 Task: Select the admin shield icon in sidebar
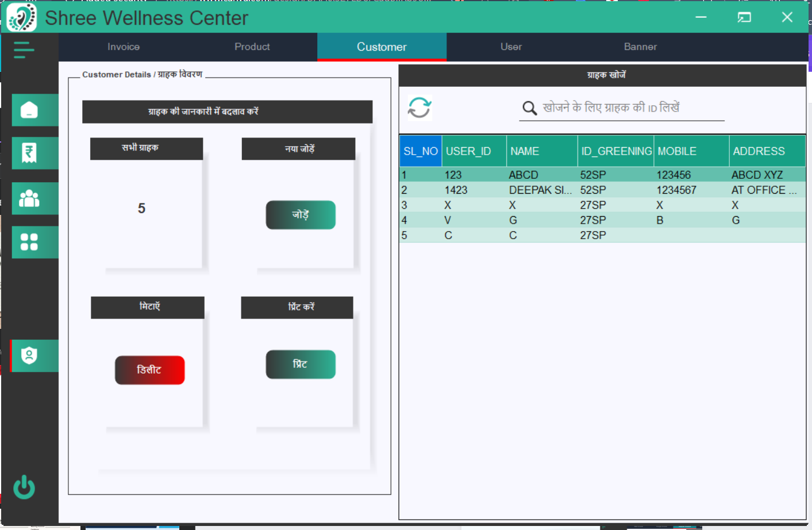[34, 355]
